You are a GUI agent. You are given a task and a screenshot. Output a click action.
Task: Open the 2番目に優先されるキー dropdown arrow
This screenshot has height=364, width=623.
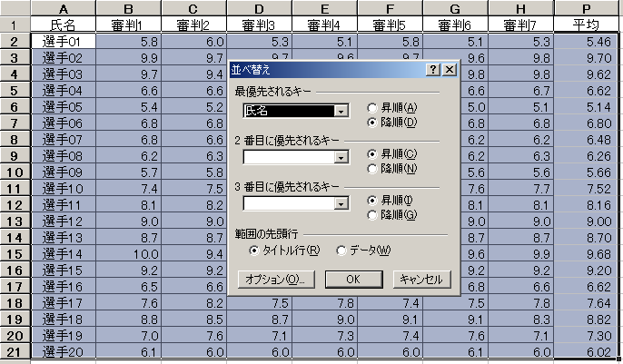(341, 158)
